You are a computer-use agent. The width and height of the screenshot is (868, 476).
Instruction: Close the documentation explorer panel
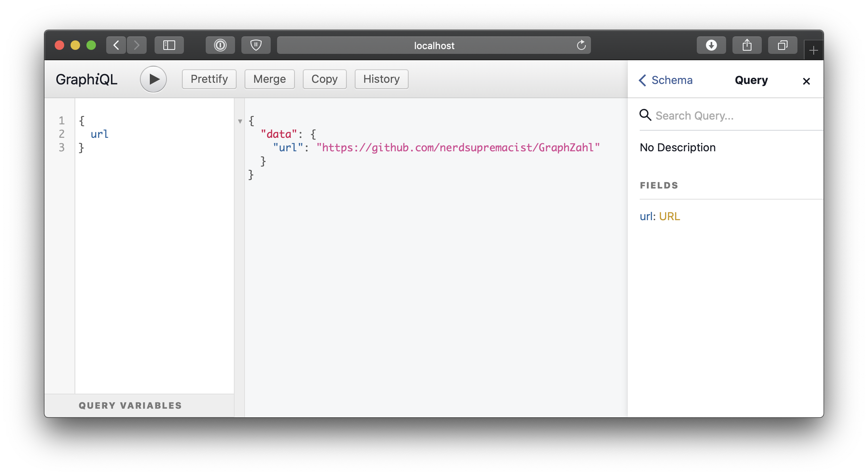click(806, 81)
